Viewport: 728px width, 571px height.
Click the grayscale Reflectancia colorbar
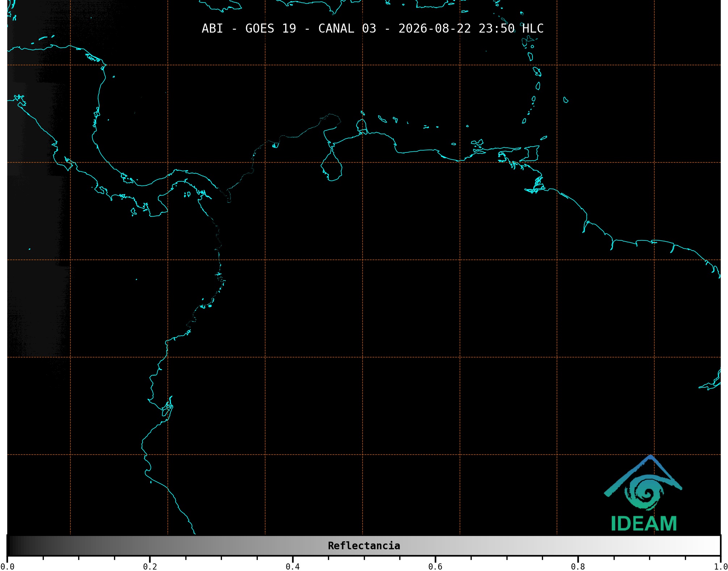click(x=364, y=546)
